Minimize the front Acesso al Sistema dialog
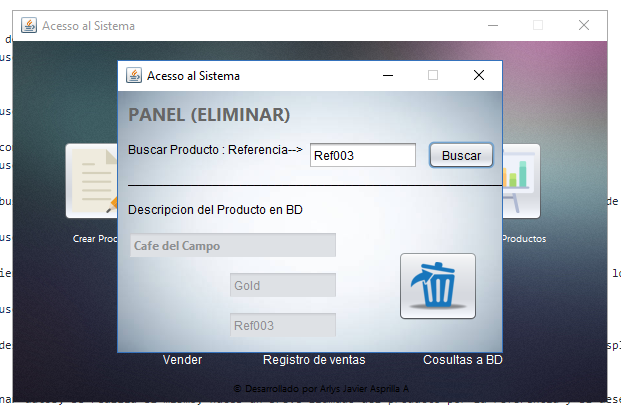Image resolution: width=621 pixels, height=416 pixels. (388, 75)
